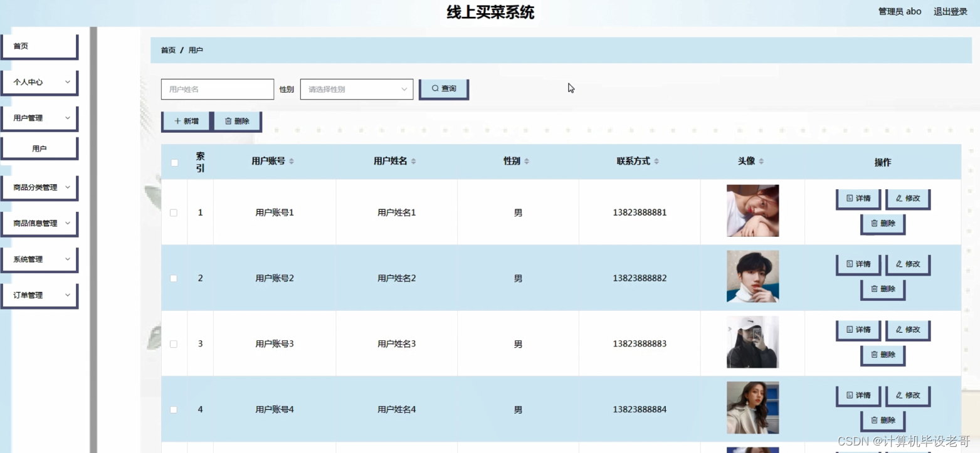The image size is (980, 453).
Task: Click 首页 breadcrumb link
Action: coord(168,50)
